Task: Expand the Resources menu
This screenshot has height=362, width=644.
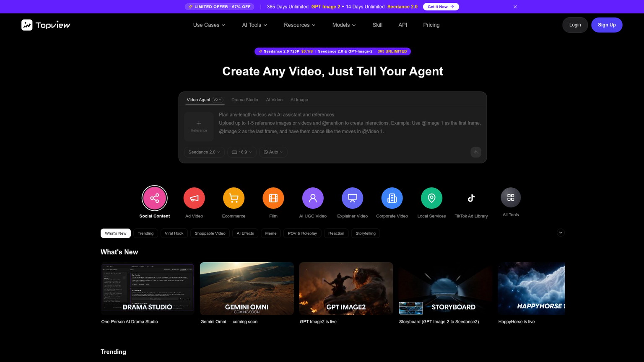Action: click(300, 25)
